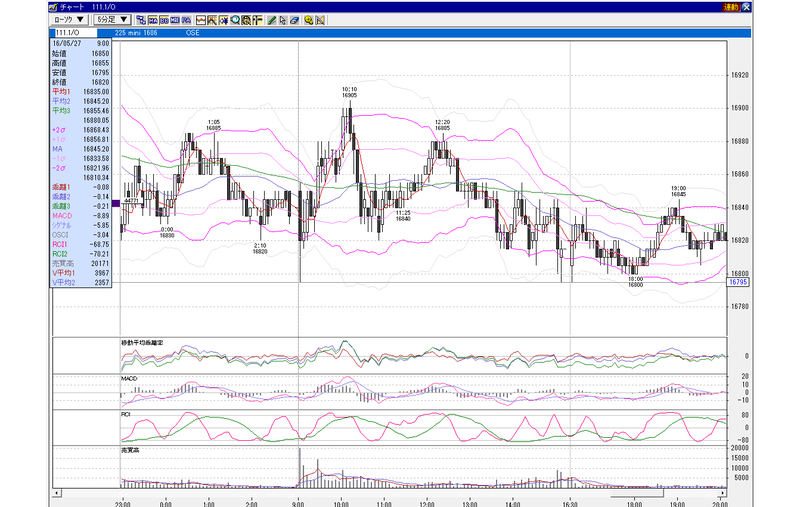Click the red line chart toolbar icon
The image size is (800, 507).
(x=201, y=20)
